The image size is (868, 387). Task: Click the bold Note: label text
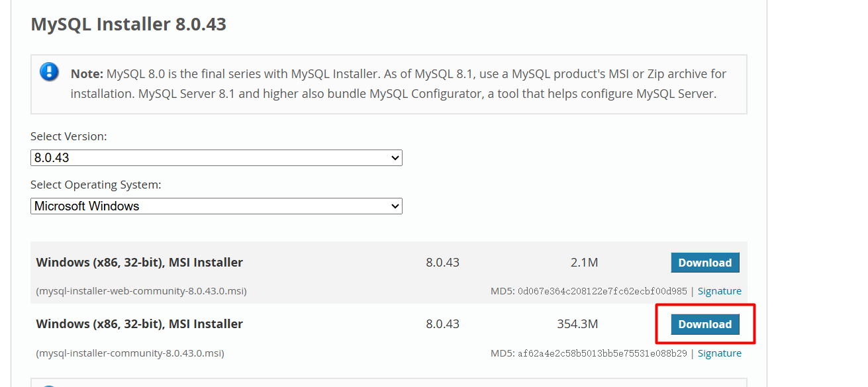(87, 73)
